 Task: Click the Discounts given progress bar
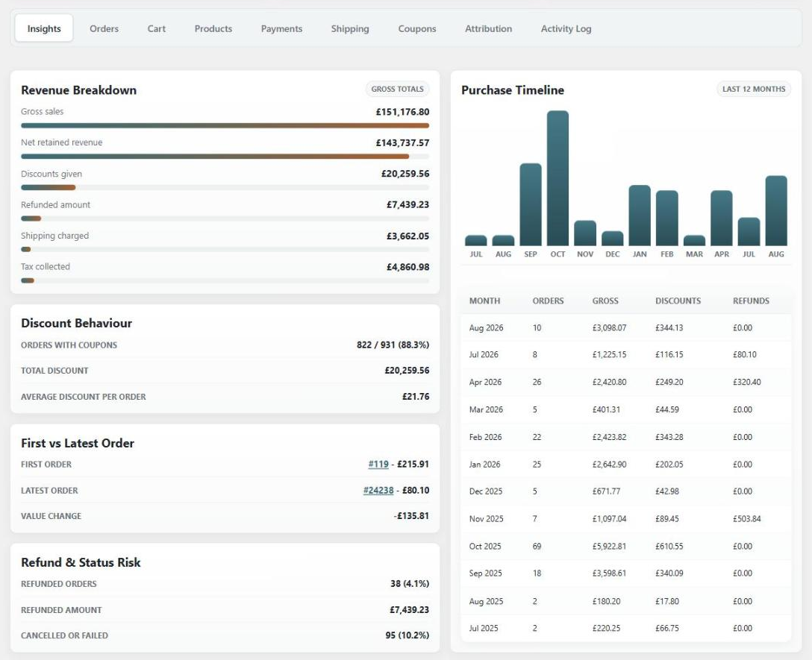(225, 187)
